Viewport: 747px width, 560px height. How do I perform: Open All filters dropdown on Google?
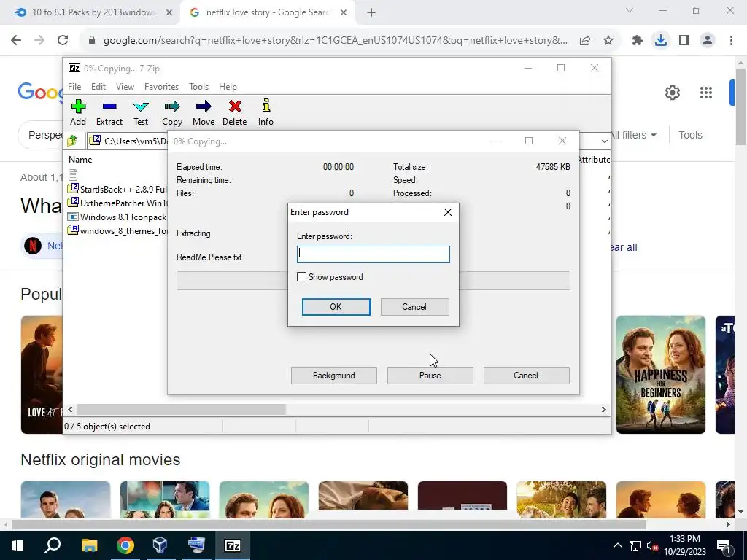[x=633, y=135]
